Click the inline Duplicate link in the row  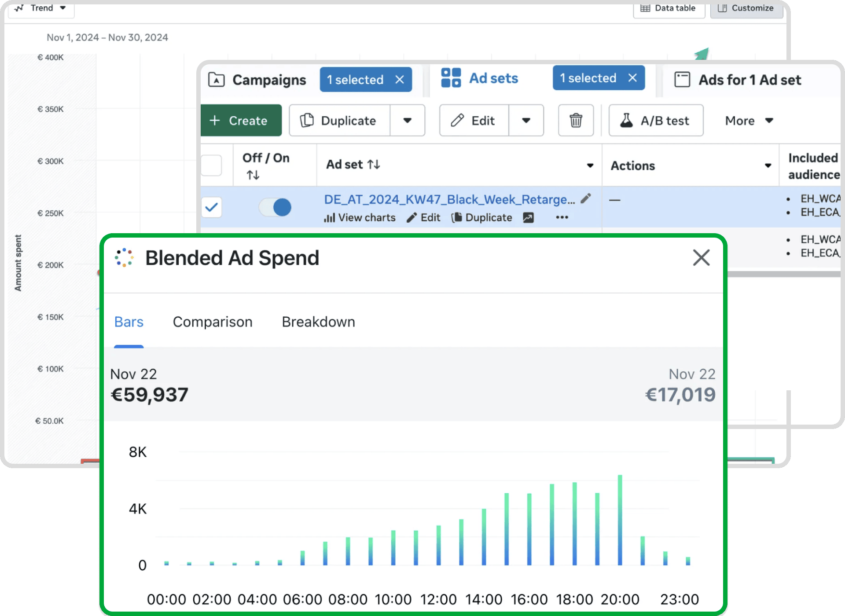tap(482, 218)
